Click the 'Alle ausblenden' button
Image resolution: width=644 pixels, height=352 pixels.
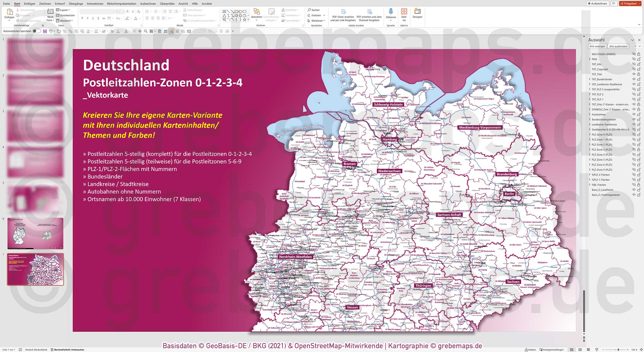click(618, 46)
